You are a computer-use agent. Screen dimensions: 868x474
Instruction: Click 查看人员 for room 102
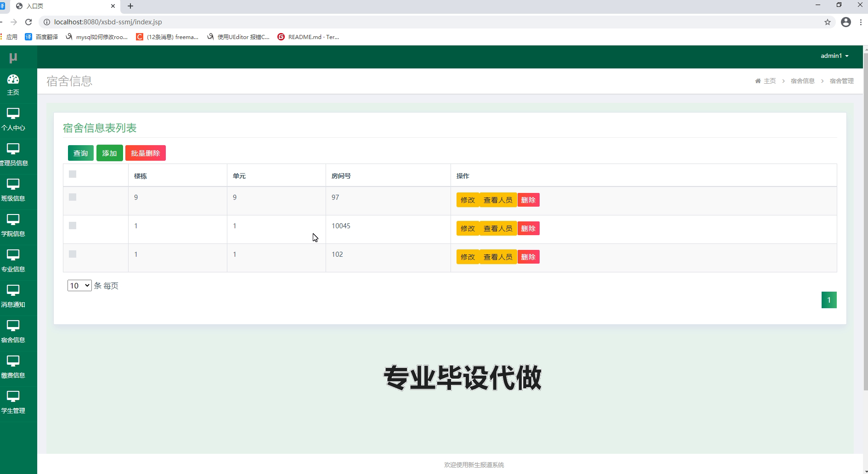tap(498, 257)
